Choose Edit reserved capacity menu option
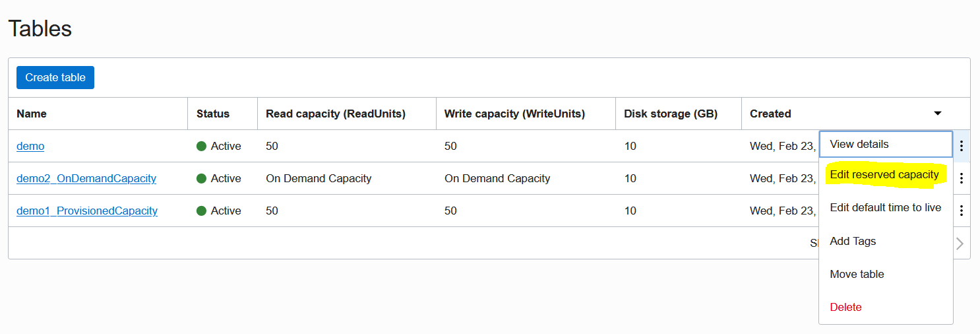 (x=884, y=175)
